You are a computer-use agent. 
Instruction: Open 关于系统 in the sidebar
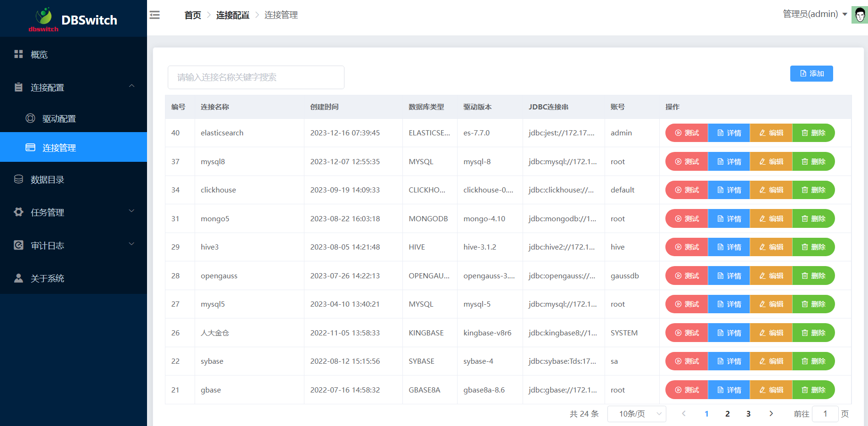47,278
